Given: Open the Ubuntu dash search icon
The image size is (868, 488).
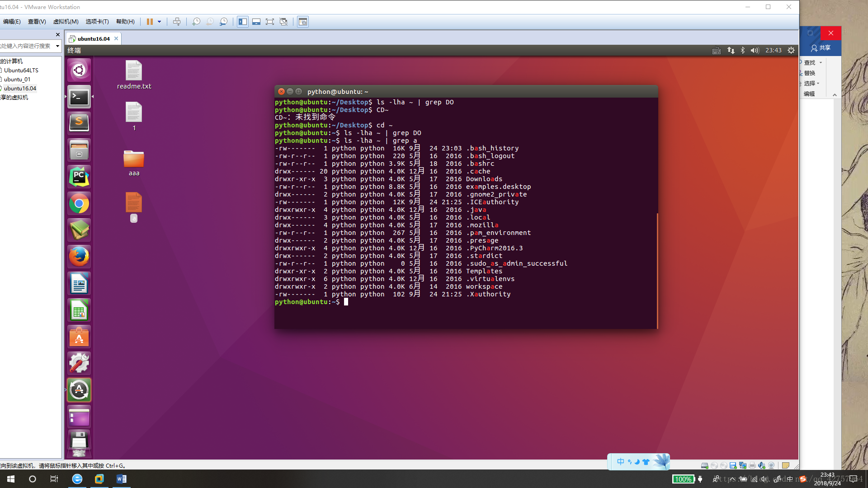Looking at the screenshot, I should tap(79, 70).
